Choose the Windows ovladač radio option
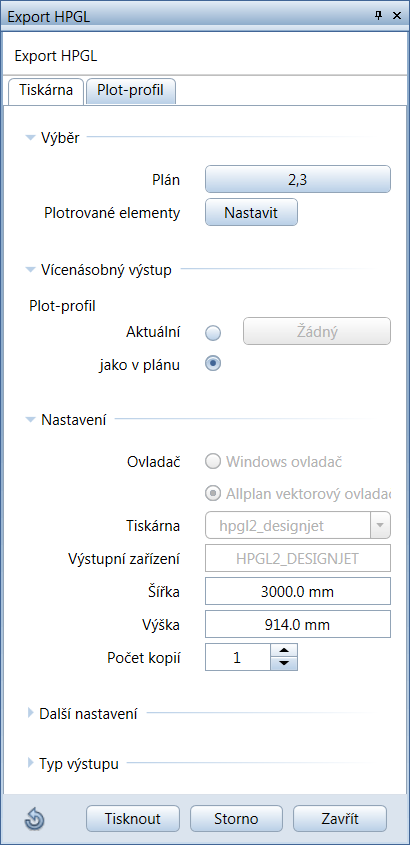Viewport: 410px width, 845px height. [213, 462]
